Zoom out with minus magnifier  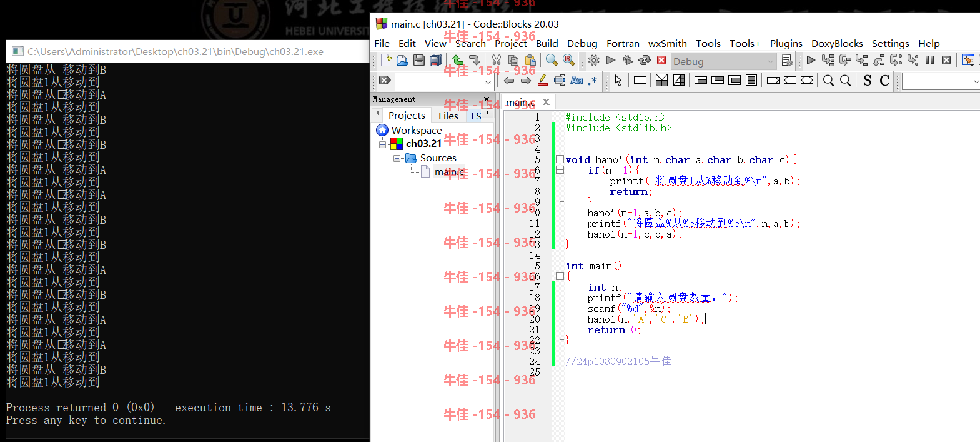tap(846, 81)
